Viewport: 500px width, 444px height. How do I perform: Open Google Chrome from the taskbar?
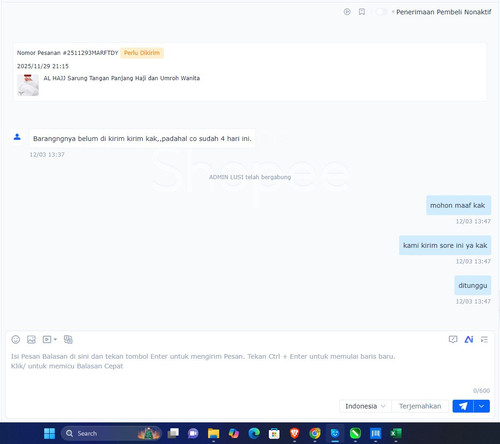coord(315,433)
